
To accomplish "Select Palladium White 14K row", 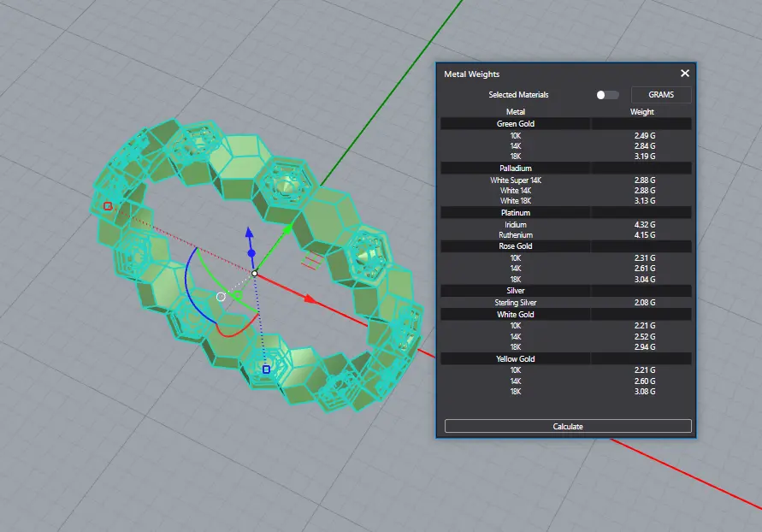I will click(566, 191).
